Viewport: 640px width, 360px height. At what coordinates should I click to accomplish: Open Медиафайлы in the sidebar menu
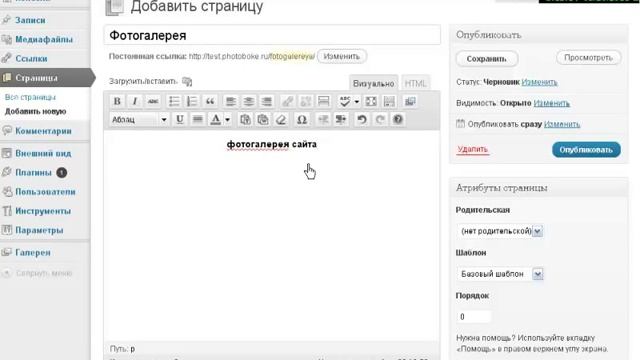[x=44, y=39]
